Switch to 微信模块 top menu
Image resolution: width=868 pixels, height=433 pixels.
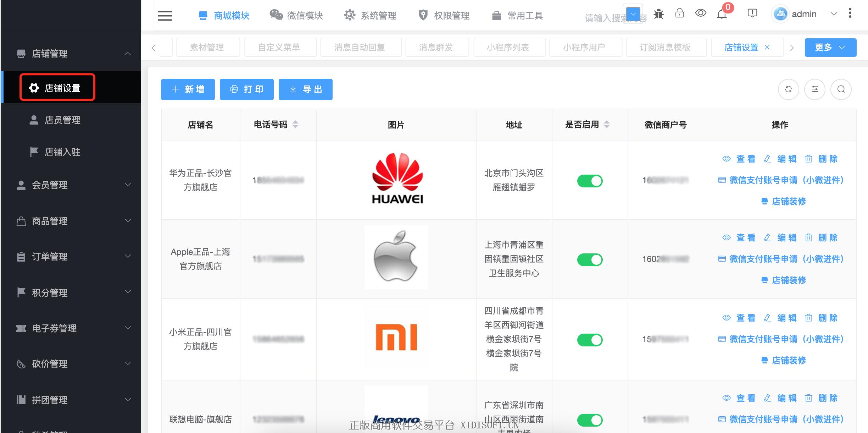pos(296,16)
